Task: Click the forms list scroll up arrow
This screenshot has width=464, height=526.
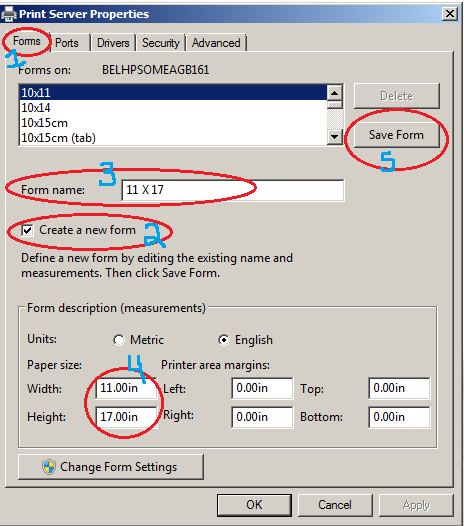Action: [334, 93]
